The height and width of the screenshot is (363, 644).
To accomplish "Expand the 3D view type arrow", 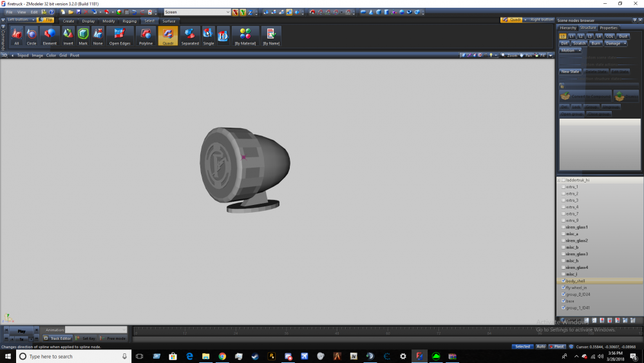I will click(x=12, y=55).
